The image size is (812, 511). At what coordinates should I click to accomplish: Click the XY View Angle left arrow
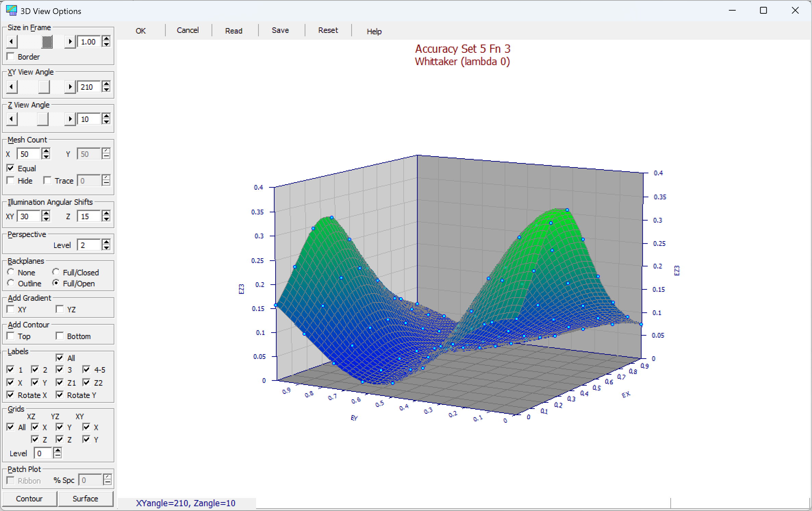click(12, 87)
